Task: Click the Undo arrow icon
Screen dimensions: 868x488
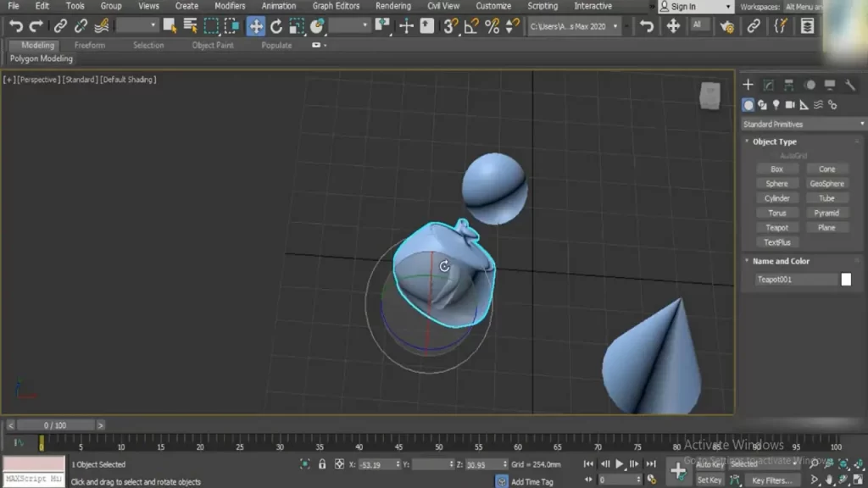Action: click(15, 26)
